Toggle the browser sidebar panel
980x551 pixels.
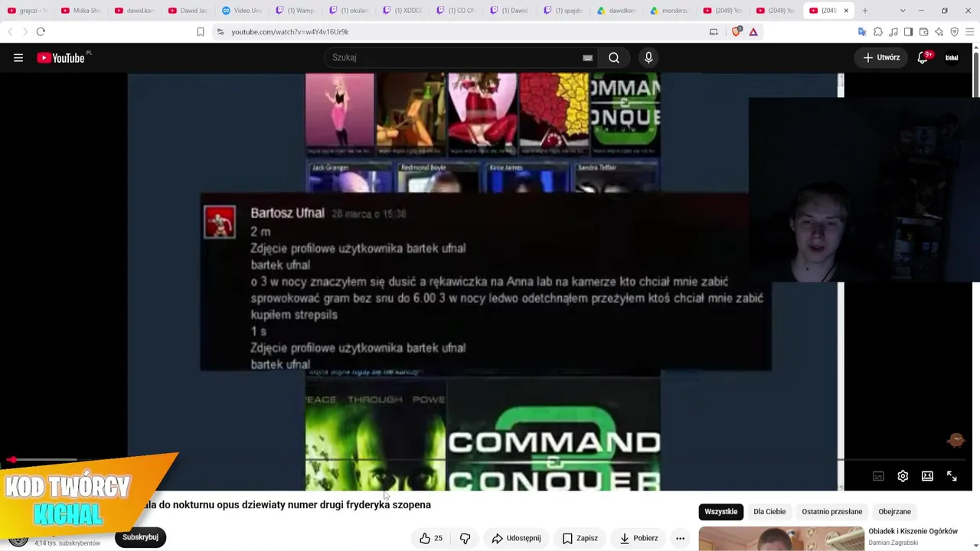tap(908, 31)
